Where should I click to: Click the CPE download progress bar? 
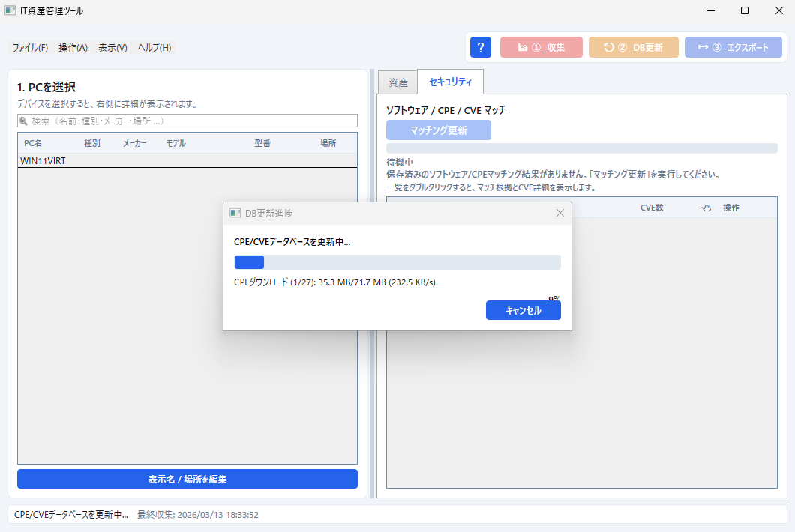396,262
